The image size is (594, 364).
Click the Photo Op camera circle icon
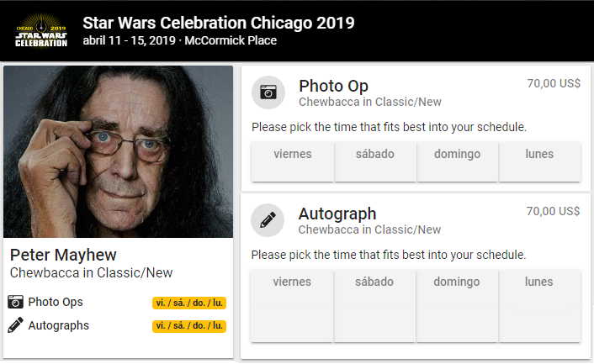[268, 92]
